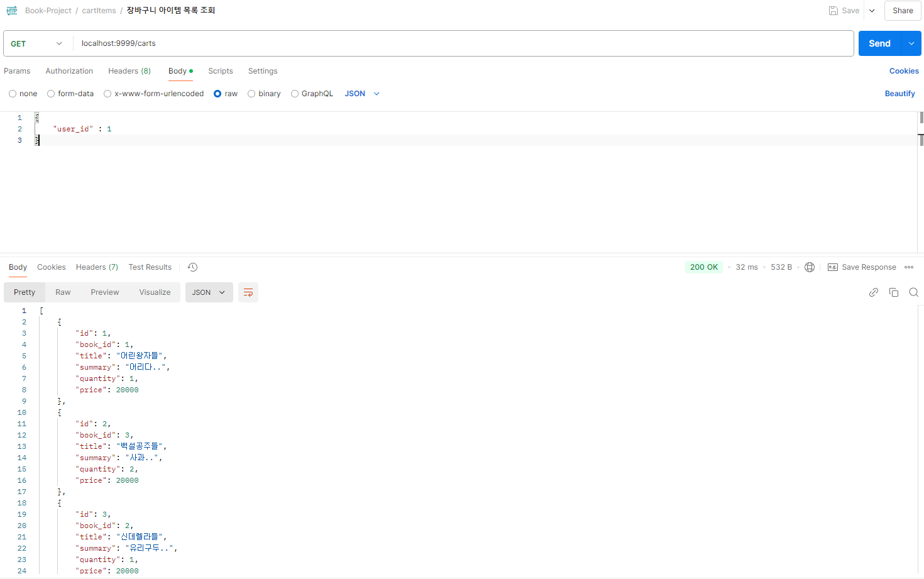Open the GET method dropdown
924x579 pixels.
[x=37, y=43]
